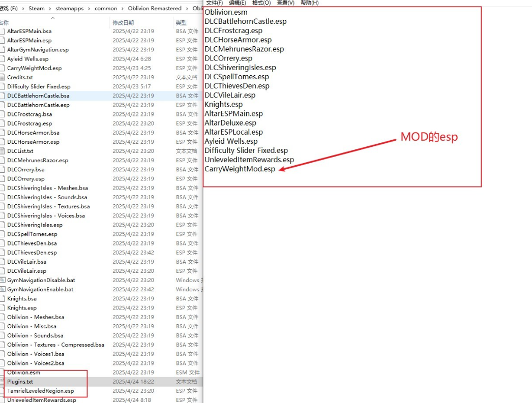The image size is (532, 403).
Task: Select DLCHorseArmor.bsa in file list
Action: click(x=33, y=133)
